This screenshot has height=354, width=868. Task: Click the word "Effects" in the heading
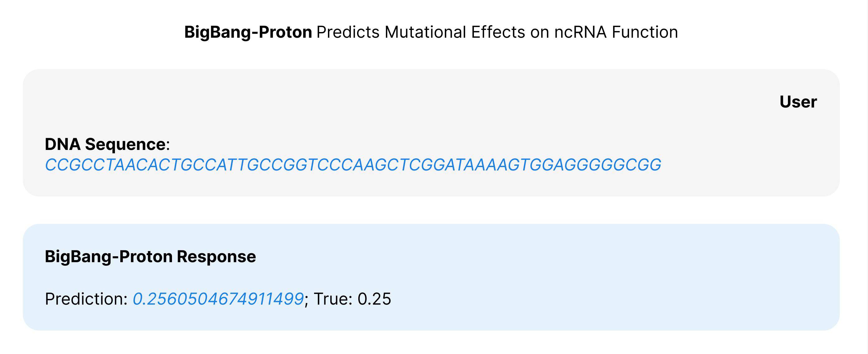[x=498, y=32]
